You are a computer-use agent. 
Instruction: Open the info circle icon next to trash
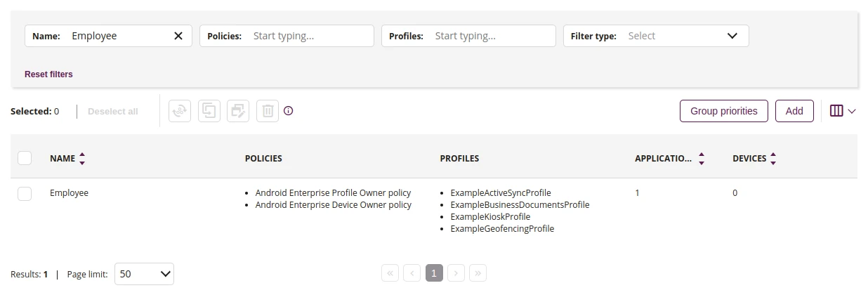(288, 111)
